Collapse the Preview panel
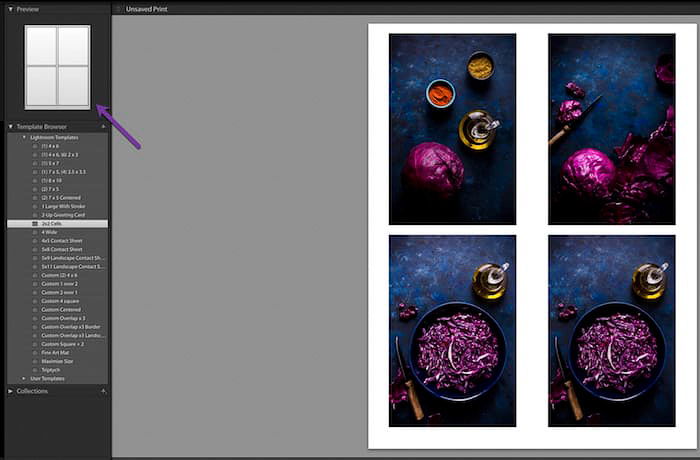Image resolution: width=700 pixels, height=460 pixels. pos(10,9)
